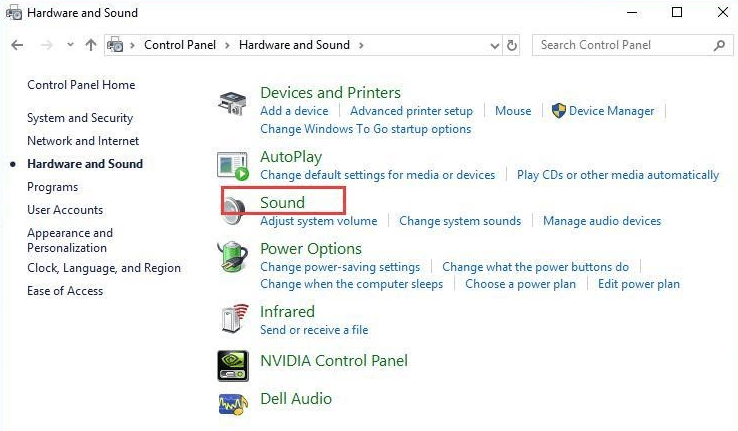
Task: Click Choose a power plan link
Action: 520,284
